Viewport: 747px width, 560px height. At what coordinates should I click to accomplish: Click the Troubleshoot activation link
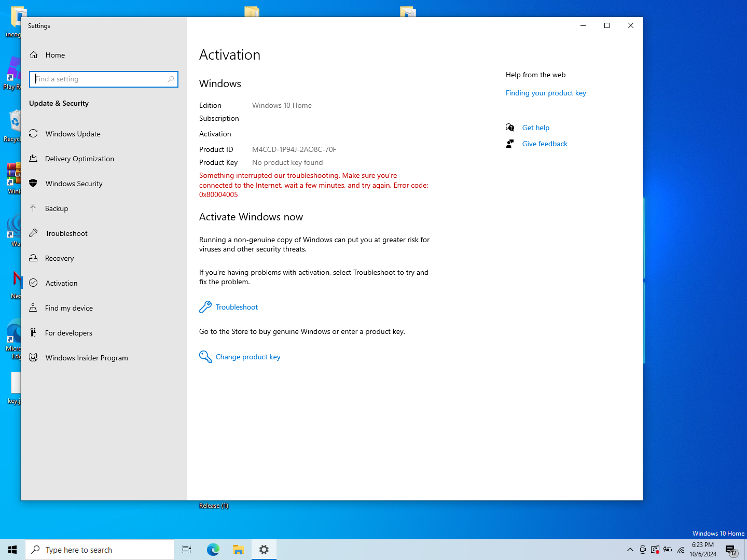[237, 307]
